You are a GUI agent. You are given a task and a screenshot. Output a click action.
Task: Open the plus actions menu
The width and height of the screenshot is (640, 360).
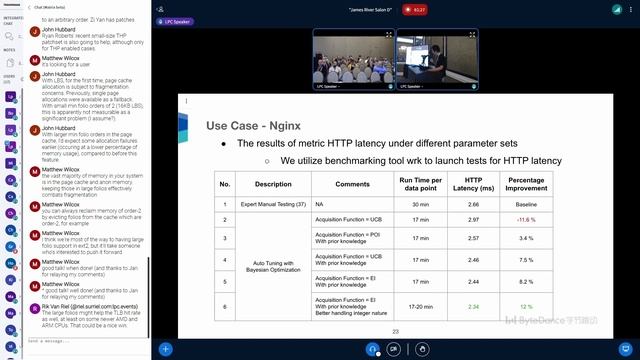pos(165,349)
